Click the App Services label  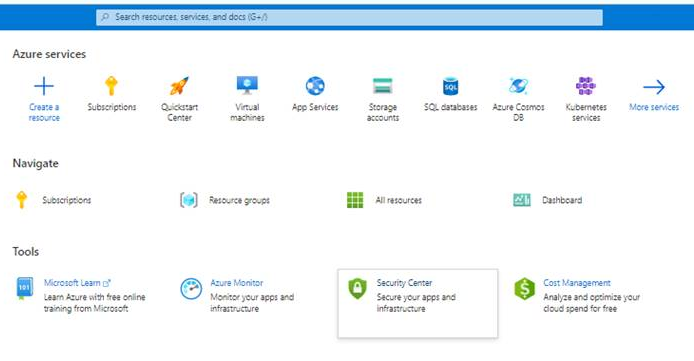[315, 107]
